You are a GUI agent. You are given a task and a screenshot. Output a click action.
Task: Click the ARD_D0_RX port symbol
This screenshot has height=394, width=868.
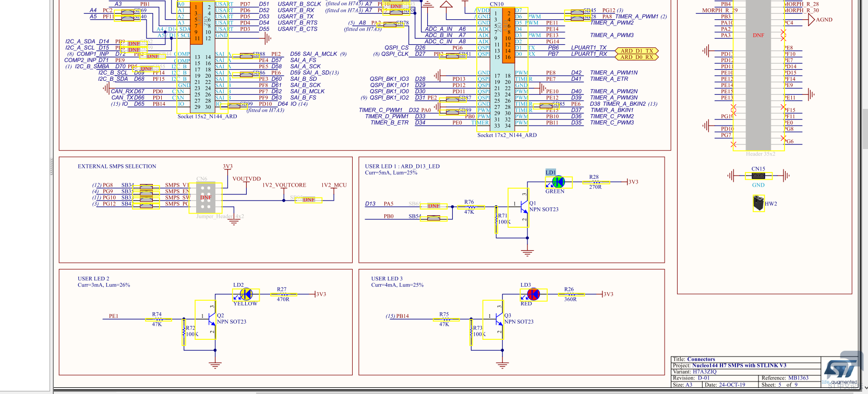[x=636, y=57]
